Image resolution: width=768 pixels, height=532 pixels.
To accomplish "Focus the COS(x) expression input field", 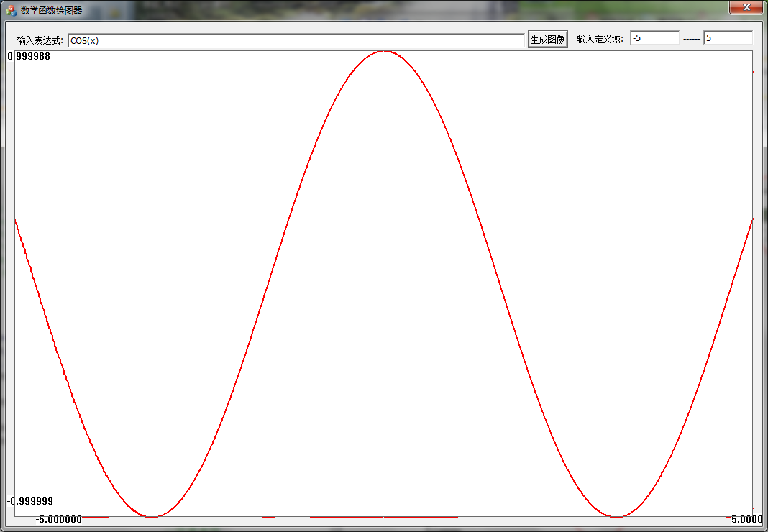I will (296, 41).
